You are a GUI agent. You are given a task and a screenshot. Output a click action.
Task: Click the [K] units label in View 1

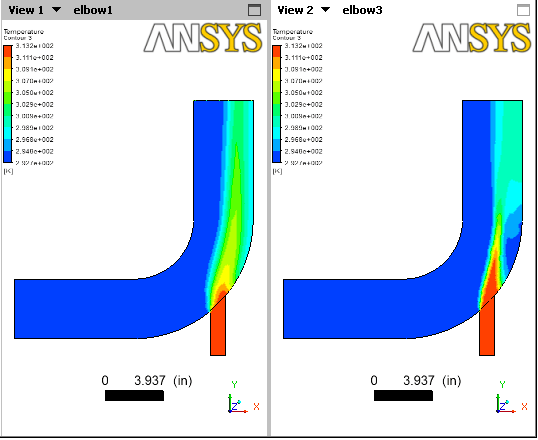coord(8,171)
